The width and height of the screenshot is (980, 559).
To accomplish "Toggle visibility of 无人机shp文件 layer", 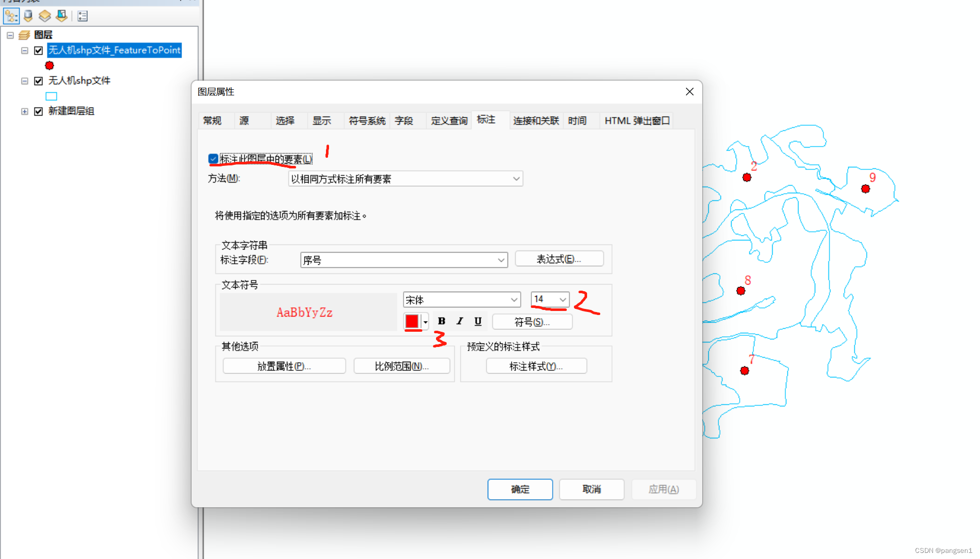I will (x=38, y=80).
